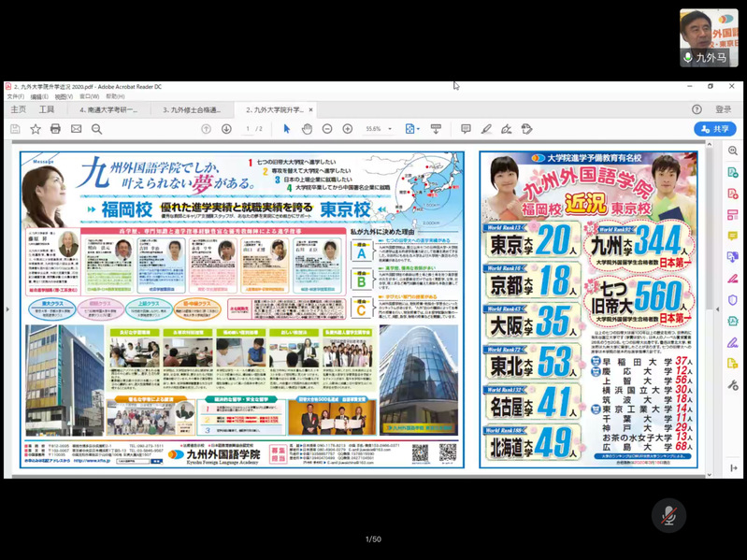Go to the next page arrow
Screen dimensions: 747x560
coord(224,129)
